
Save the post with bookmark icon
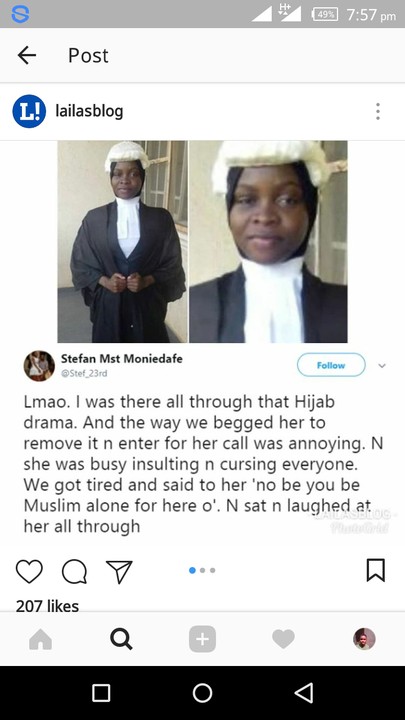(x=376, y=570)
